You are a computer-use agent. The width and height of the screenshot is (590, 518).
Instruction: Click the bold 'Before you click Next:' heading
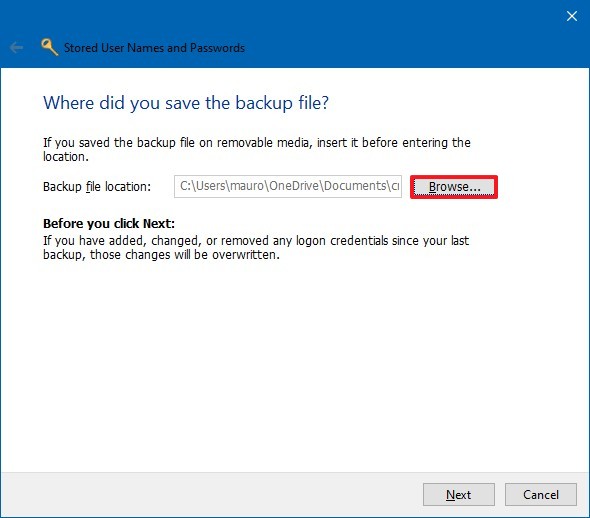(x=109, y=223)
